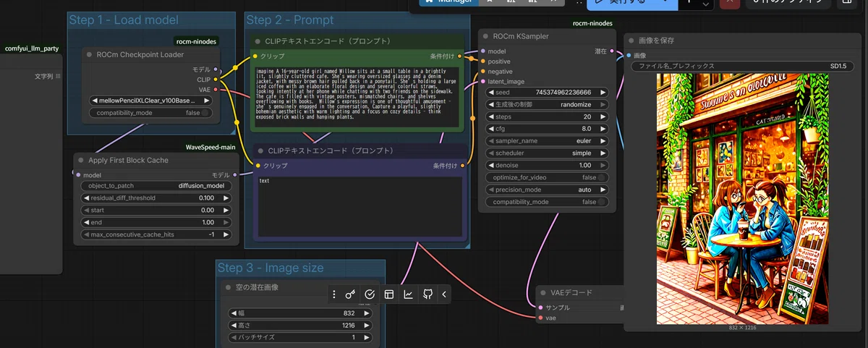
Task: Click the 潜在 output port on ROCm KSampler
Action: pyautogui.click(x=612, y=51)
